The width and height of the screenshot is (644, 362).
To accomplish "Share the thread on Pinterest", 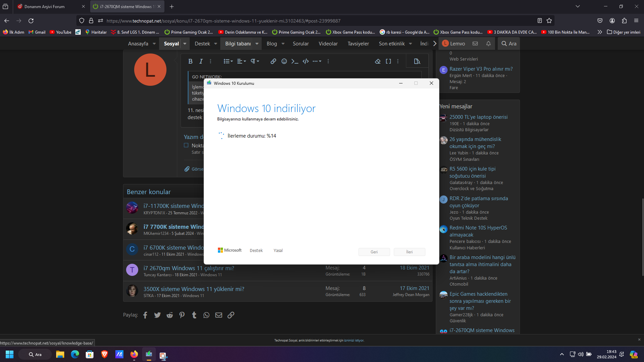I will tap(182, 315).
